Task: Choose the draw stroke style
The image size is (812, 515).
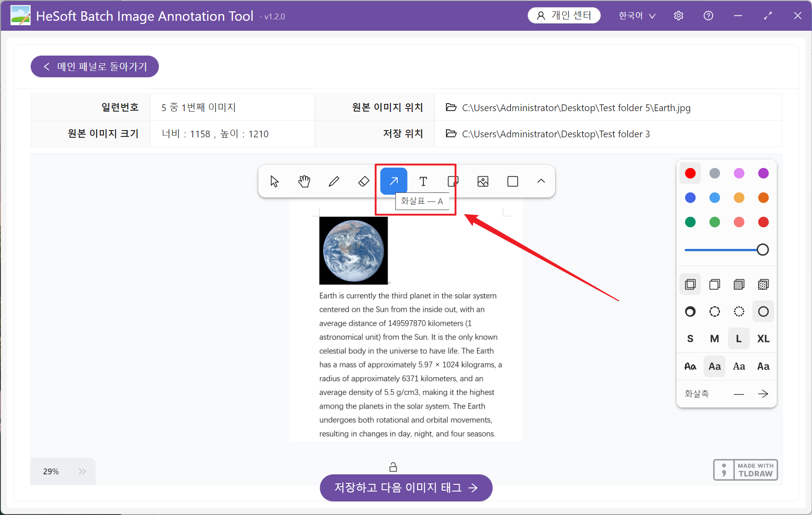Action: [x=690, y=311]
